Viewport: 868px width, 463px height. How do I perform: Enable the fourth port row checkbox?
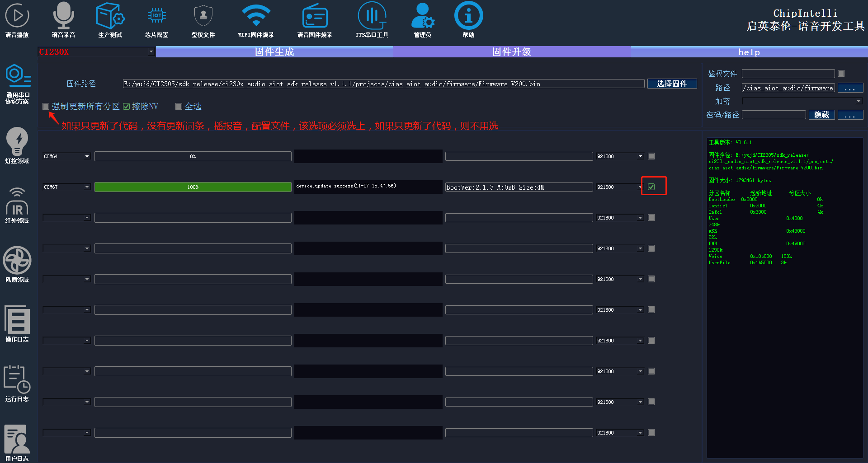pos(651,248)
